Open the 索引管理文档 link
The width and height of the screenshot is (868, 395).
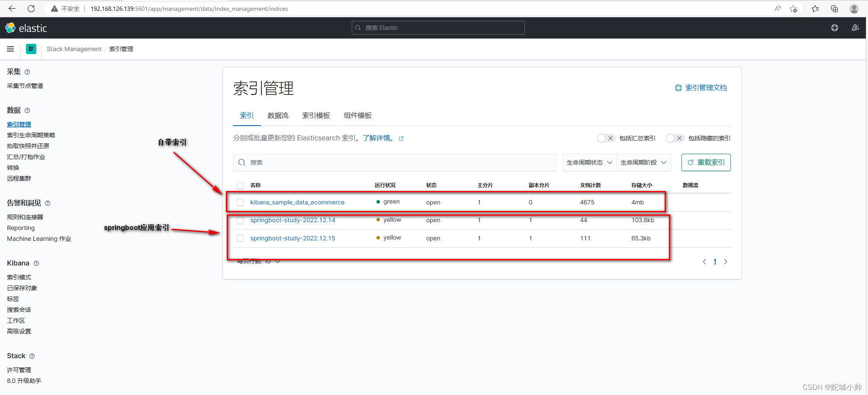(x=701, y=88)
